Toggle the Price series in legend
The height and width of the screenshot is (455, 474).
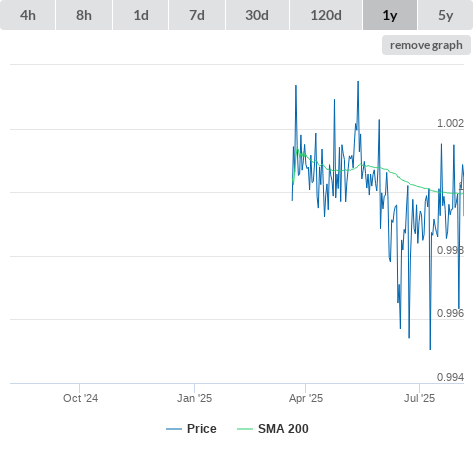192,429
